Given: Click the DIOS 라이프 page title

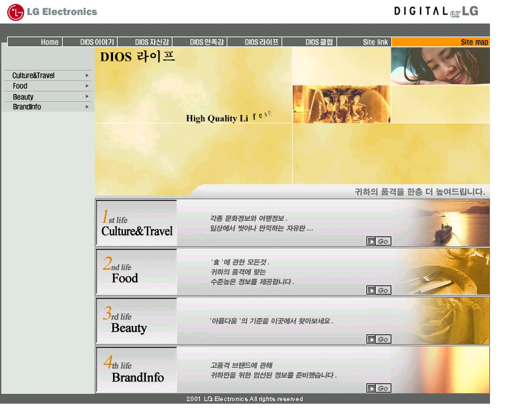Looking at the screenshot, I should 138,57.
